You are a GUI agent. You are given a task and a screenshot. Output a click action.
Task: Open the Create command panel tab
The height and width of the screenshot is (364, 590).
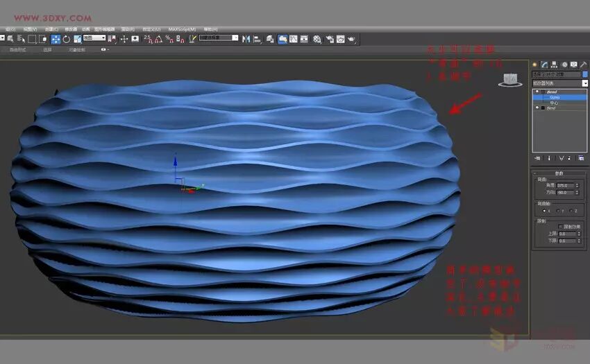(x=534, y=64)
